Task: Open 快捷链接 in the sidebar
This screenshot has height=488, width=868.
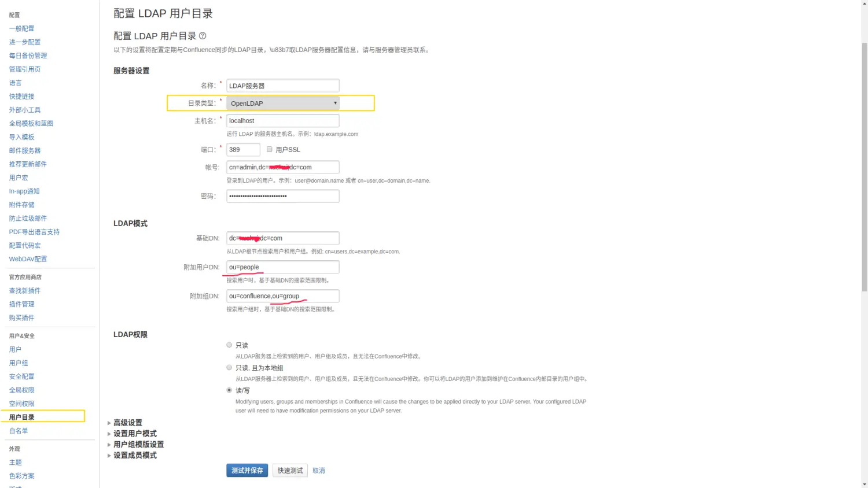Action: click(x=21, y=97)
